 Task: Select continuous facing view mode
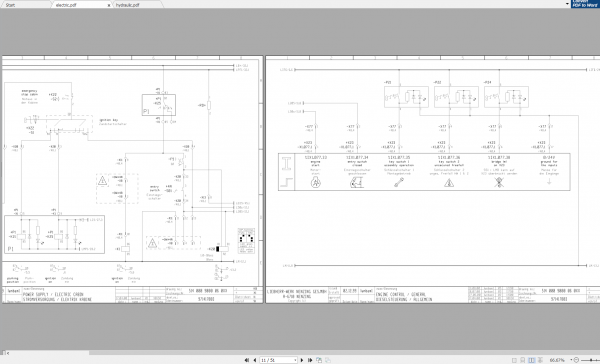[540, 360]
